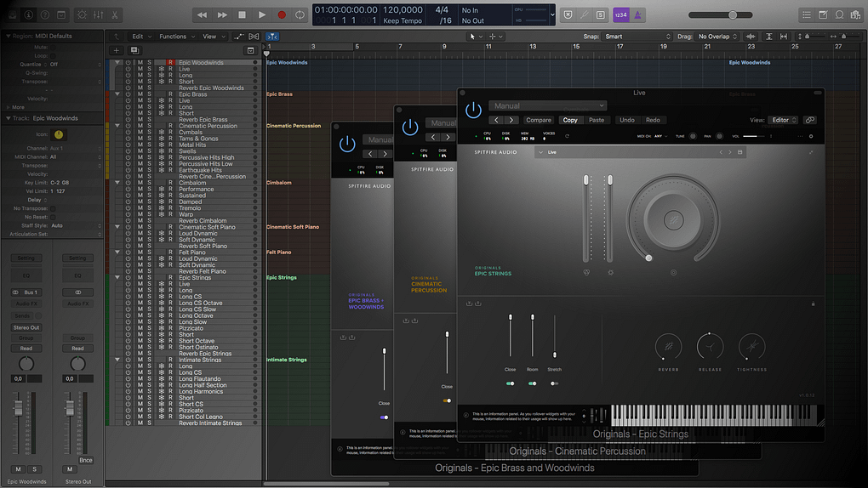868x488 pixels.
Task: Turn the large main knob in Epic Strings
Action: [x=673, y=220]
